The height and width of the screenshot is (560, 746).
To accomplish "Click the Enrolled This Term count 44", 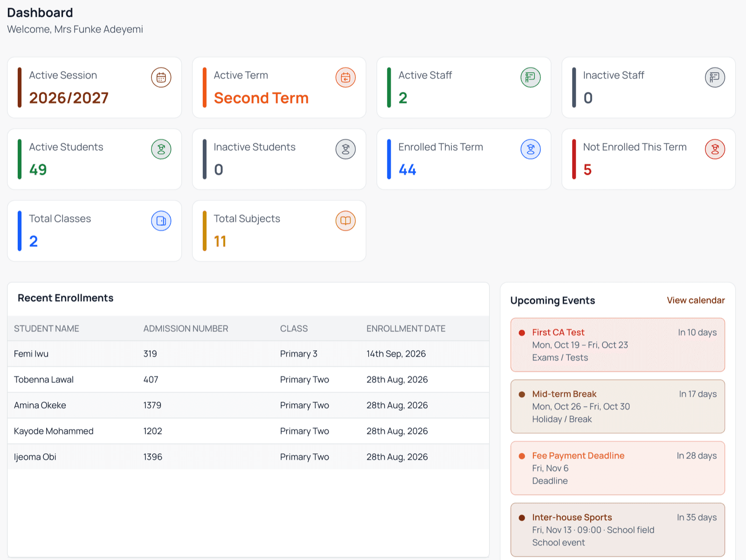I will click(408, 170).
